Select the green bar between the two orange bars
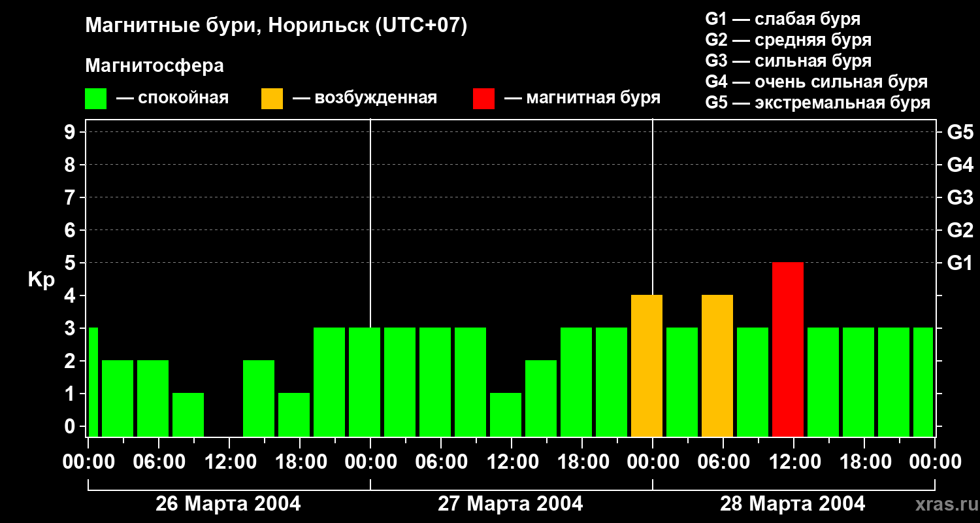980x523 pixels. pyautogui.click(x=682, y=382)
